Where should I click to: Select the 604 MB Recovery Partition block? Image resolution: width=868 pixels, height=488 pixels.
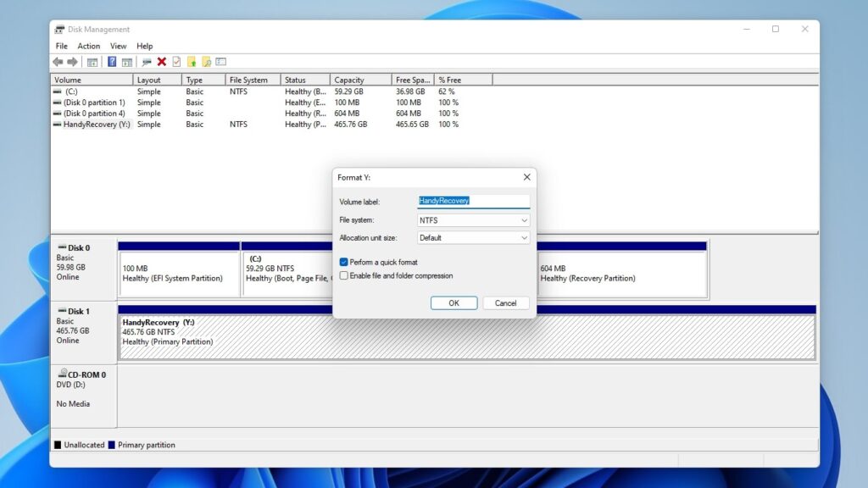(x=622, y=269)
